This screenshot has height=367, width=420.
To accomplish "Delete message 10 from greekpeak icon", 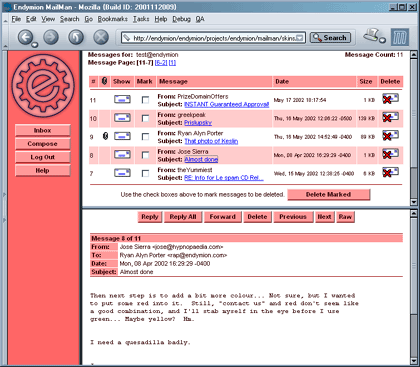I will point(390,117).
